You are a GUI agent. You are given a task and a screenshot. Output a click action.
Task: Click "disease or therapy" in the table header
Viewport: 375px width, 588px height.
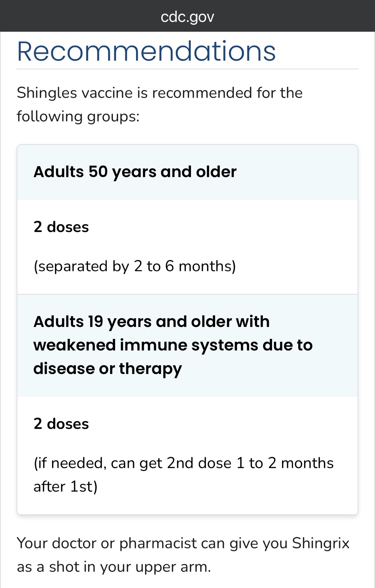pos(107,369)
